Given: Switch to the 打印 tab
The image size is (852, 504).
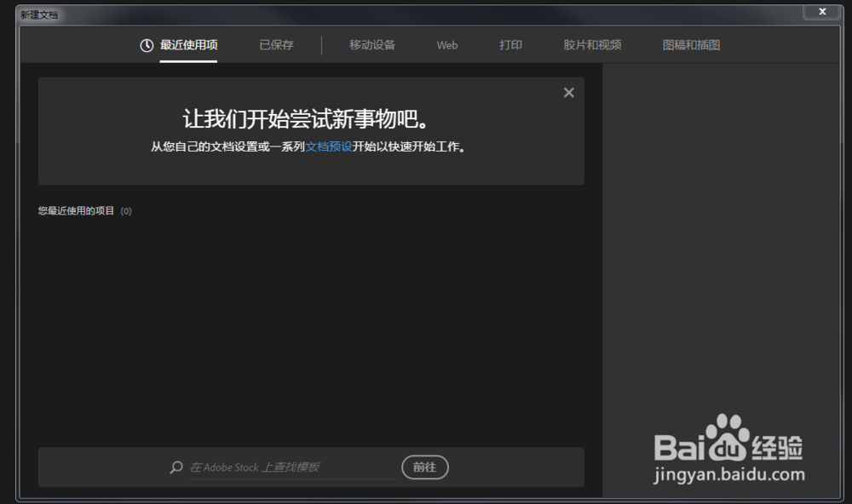Looking at the screenshot, I should pos(510,45).
